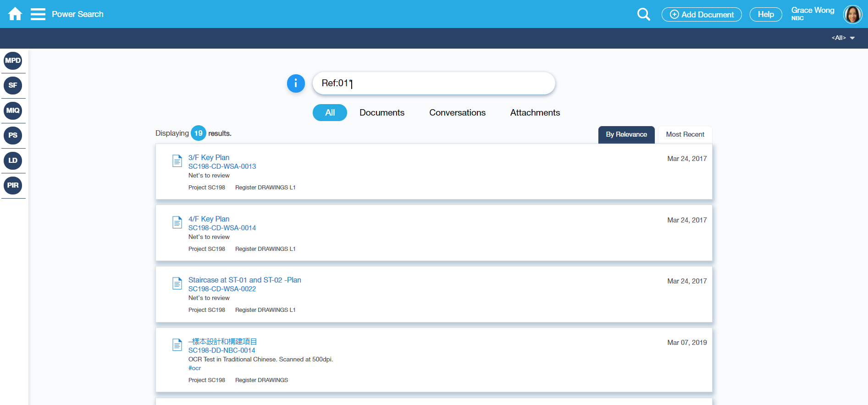Click into the Ref:01* search field
This screenshot has width=868, height=405.
tap(433, 83)
